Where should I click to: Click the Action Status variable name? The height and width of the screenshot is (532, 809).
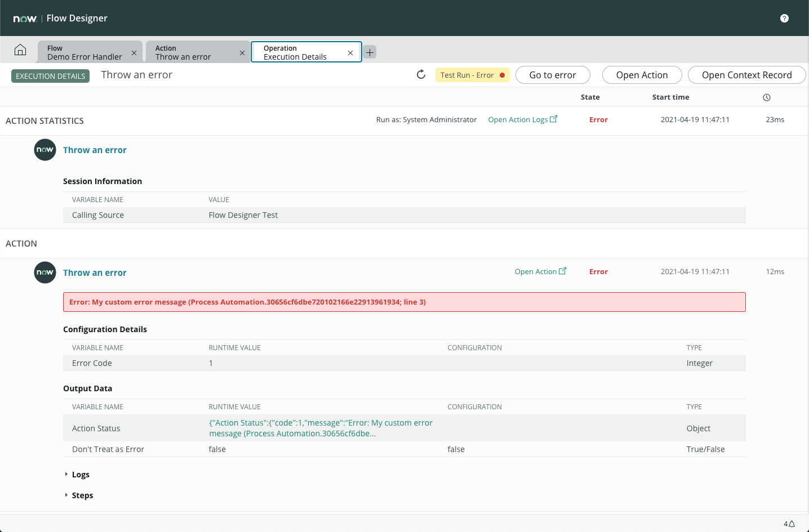coord(96,428)
